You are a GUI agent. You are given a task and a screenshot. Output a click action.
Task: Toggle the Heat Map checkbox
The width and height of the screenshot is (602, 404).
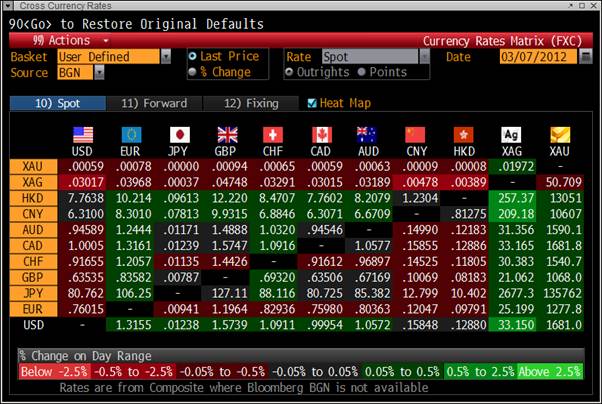click(x=312, y=103)
